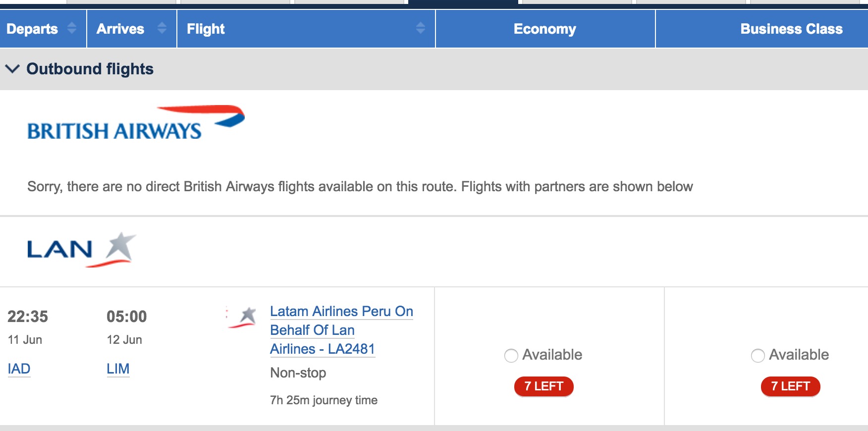Click the large LAN airline logo
Screen dimensions: 868x431
point(81,249)
